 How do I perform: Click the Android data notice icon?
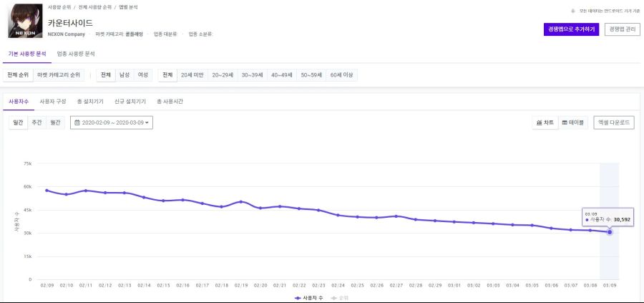pos(573,11)
